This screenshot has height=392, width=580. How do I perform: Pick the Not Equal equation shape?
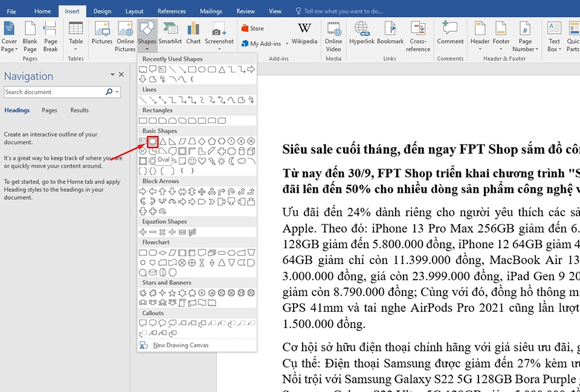pyautogui.click(x=192, y=233)
